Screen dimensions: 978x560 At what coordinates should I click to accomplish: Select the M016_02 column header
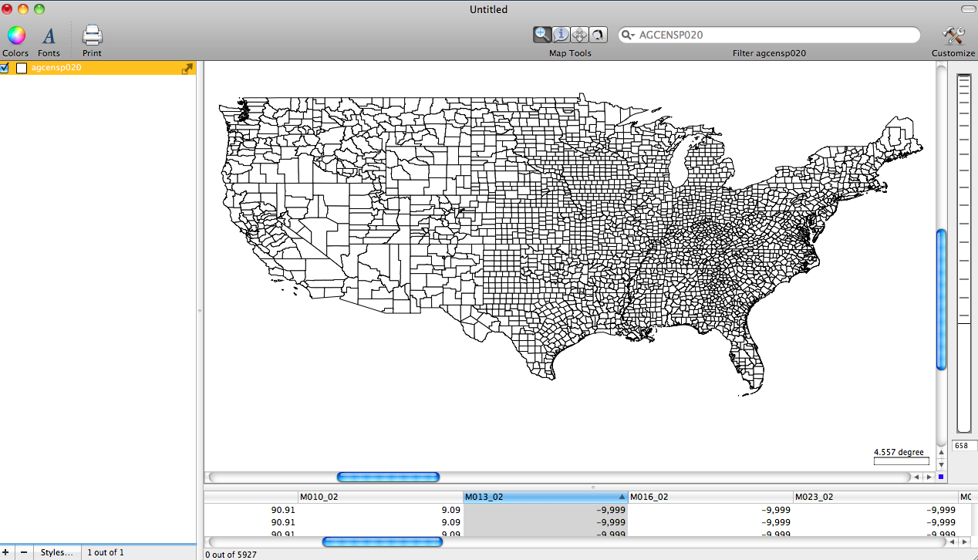pos(650,497)
